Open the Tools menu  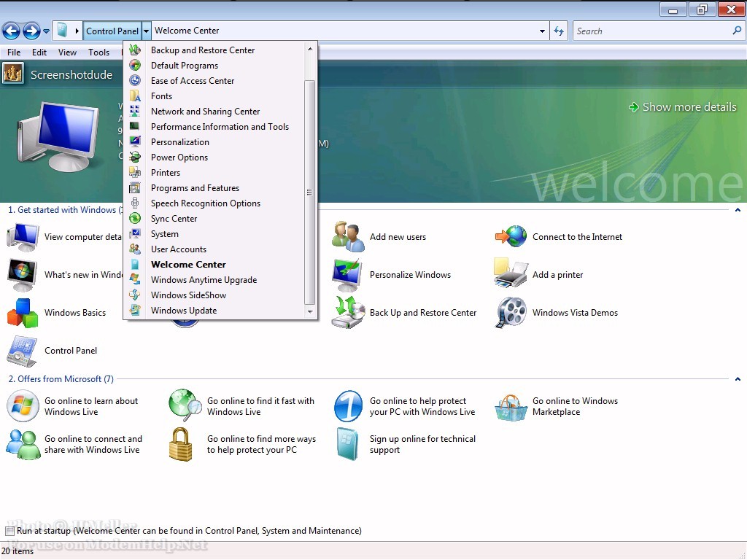(98, 52)
